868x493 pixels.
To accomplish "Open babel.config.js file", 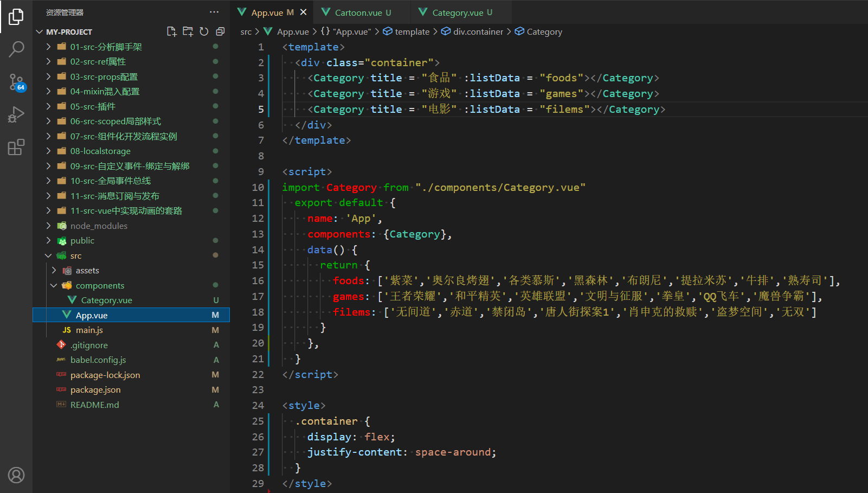I will [131, 360].
